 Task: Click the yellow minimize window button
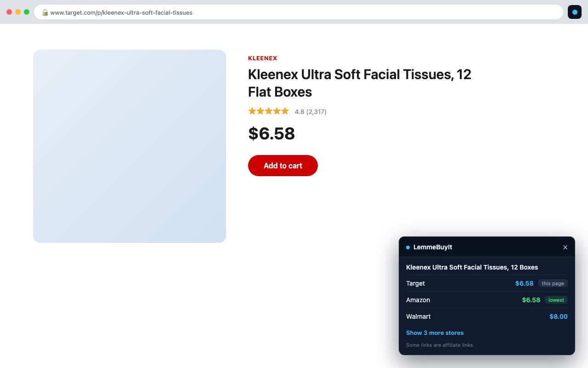tap(18, 12)
